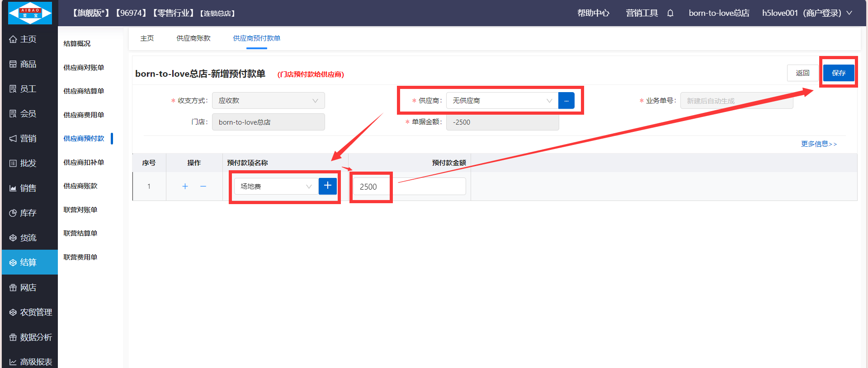Go to 营销 sidebar section
The height and width of the screenshot is (368, 868).
point(29,138)
